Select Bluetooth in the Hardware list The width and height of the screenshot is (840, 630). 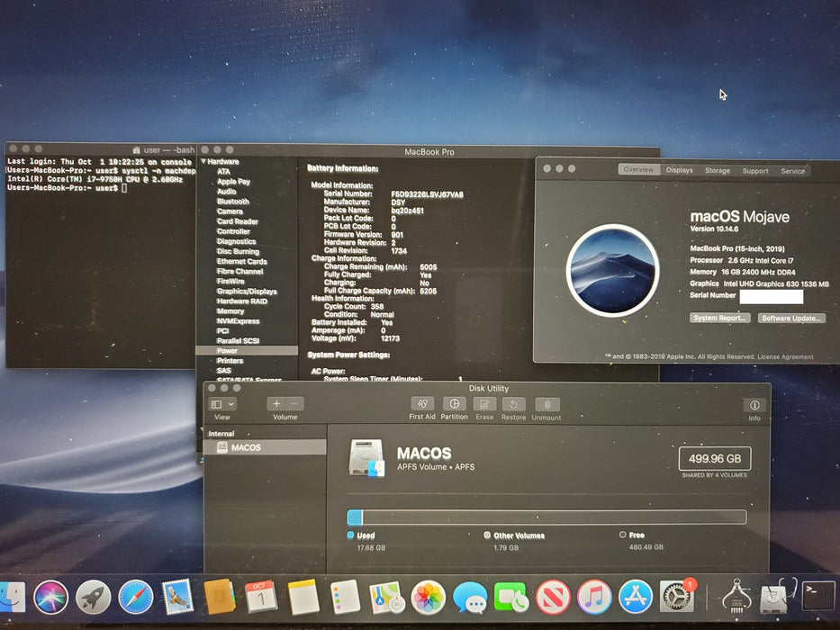[x=232, y=202]
